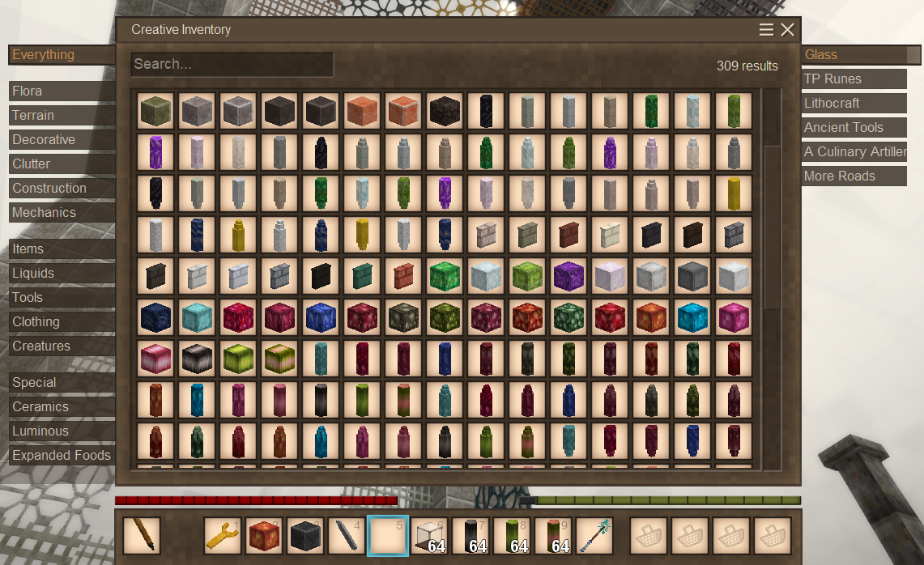
Task: Select the Glass tab
Action: point(861,55)
